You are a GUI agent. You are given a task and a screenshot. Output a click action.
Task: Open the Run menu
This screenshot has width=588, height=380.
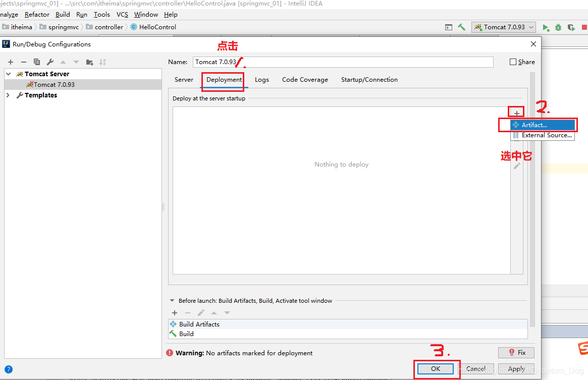point(81,15)
